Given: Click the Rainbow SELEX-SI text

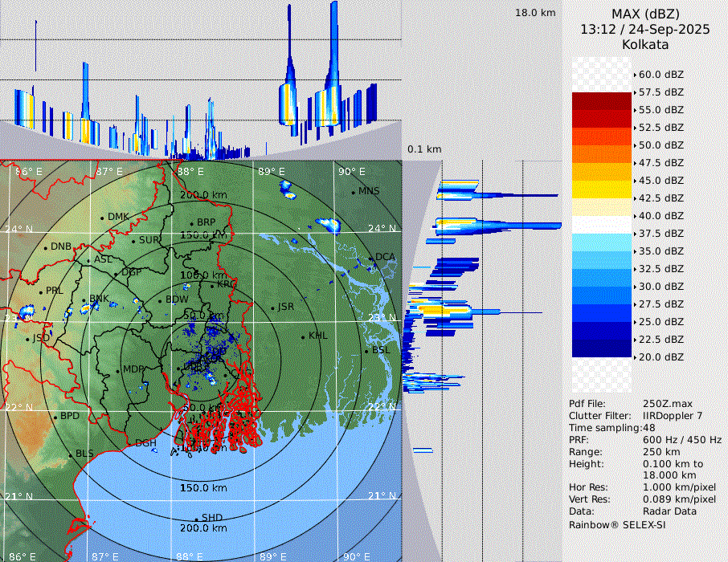Looking at the screenshot, I should click(617, 525).
